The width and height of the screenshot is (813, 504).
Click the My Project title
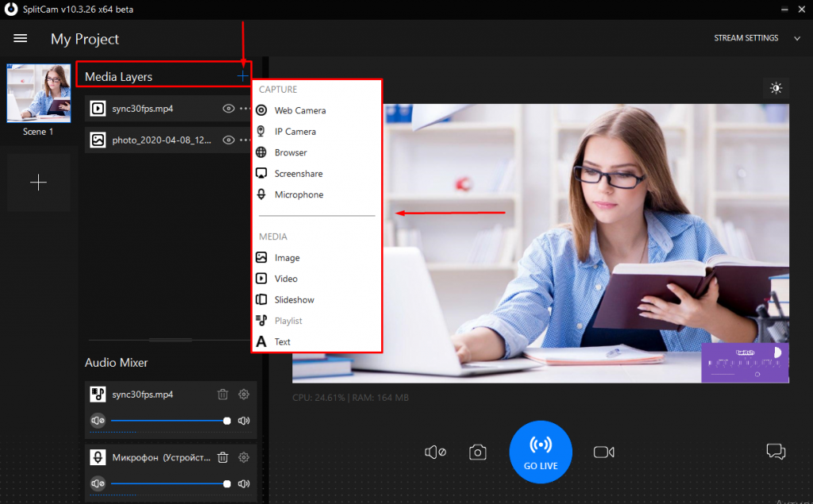coord(84,39)
